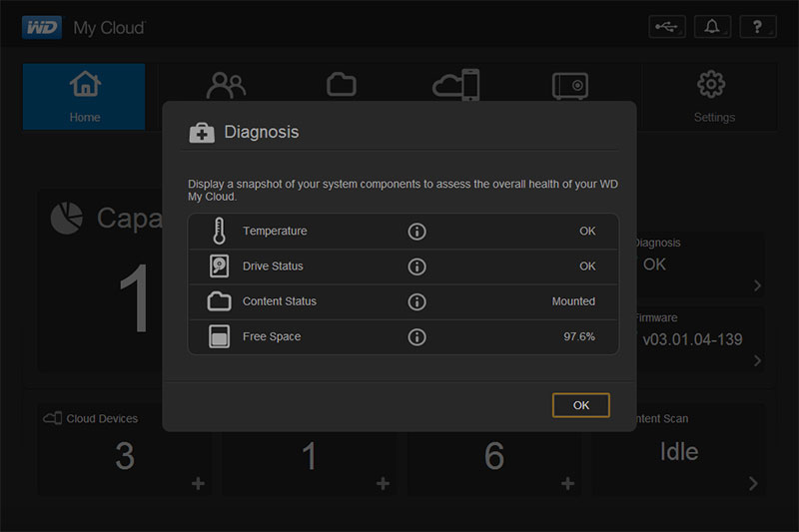Open Drive Status info icon

[x=416, y=266]
